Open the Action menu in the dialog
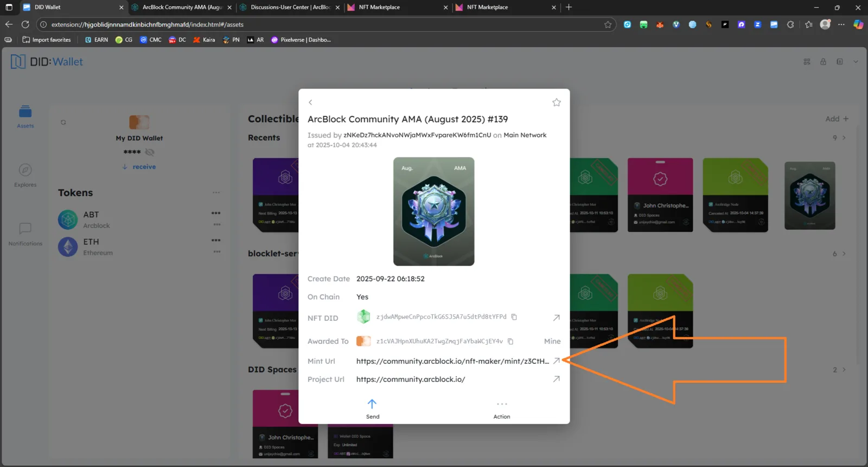Image resolution: width=868 pixels, height=467 pixels. coord(502,409)
